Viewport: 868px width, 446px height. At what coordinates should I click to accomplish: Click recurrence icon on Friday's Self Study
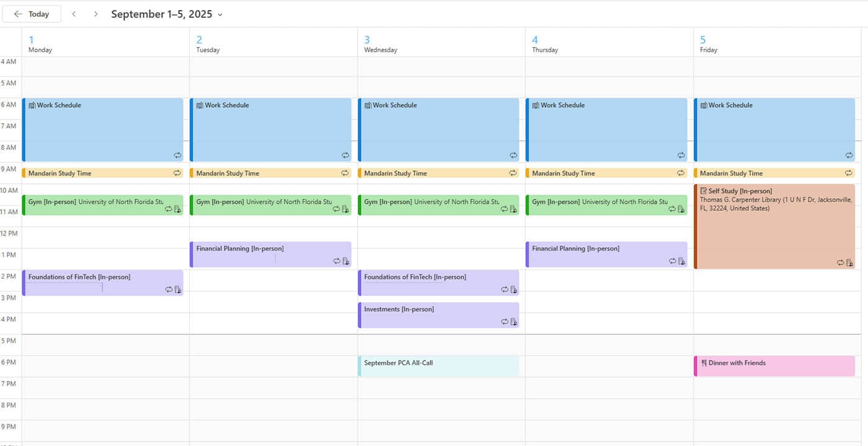click(840, 263)
